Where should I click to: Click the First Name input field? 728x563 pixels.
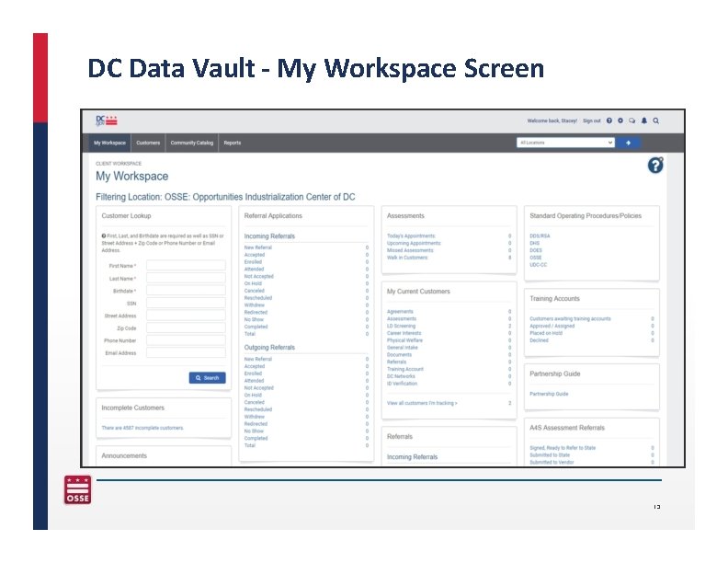(x=186, y=266)
